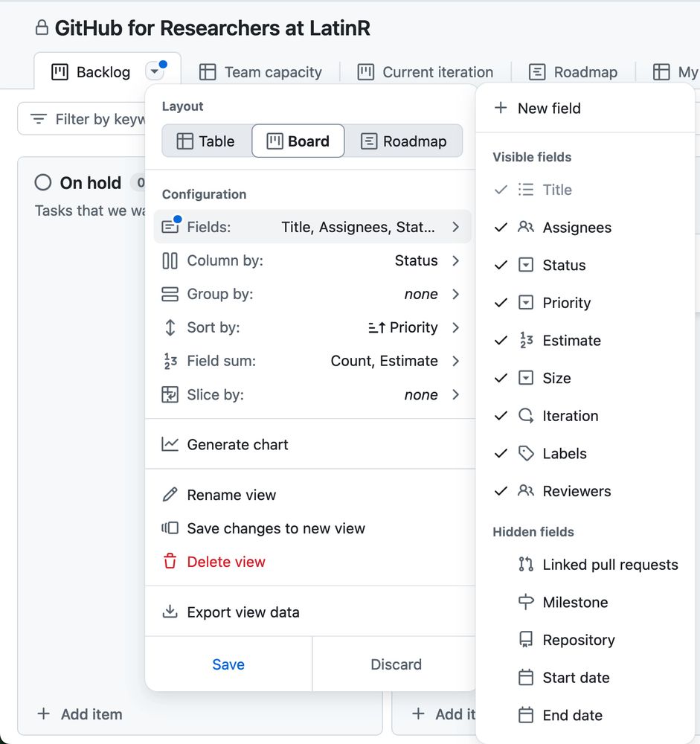Open the Fields configuration icon
This screenshot has height=744, width=700.
coord(170,227)
